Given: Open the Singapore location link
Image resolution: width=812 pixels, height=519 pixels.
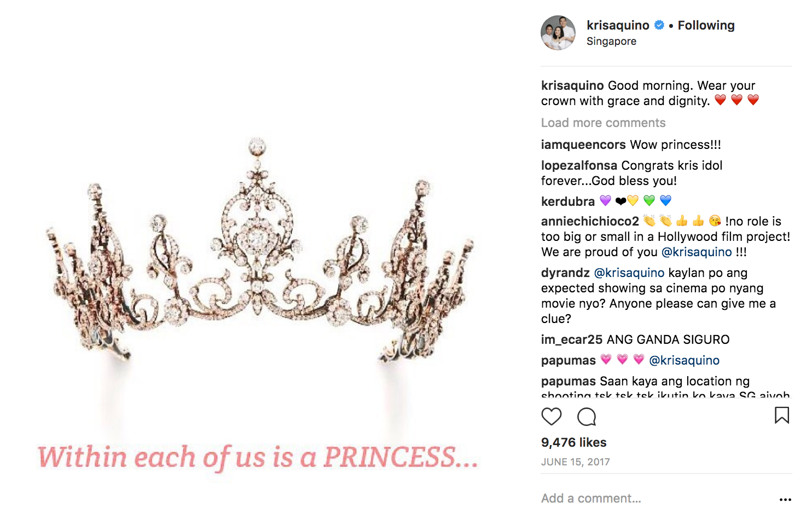Looking at the screenshot, I should (x=611, y=41).
